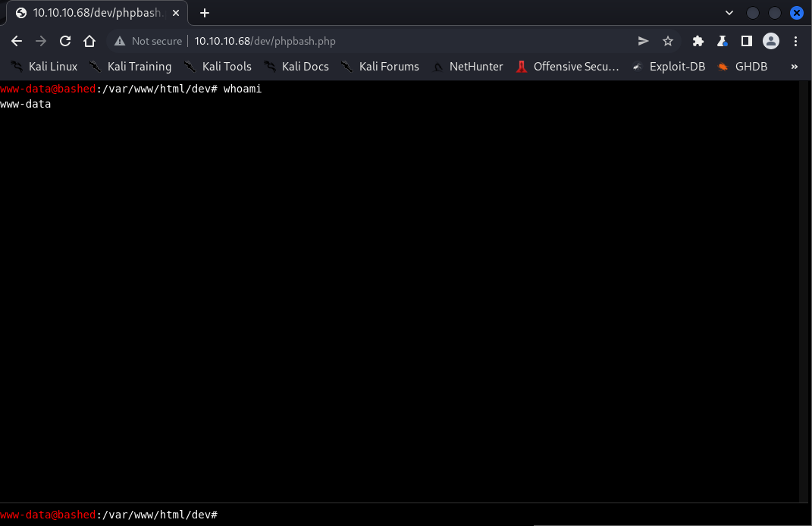The width and height of the screenshot is (812, 526).
Task: Open the extensions puzzle icon
Action: click(698, 41)
